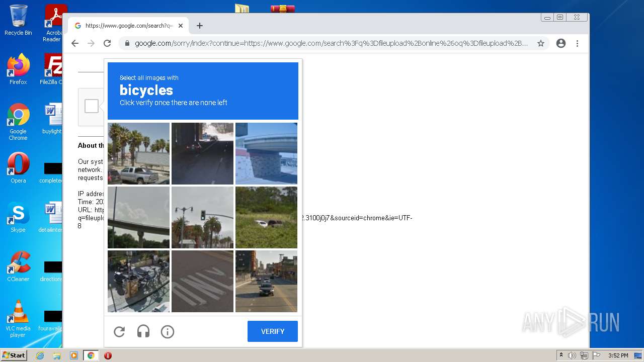Show hidden system tray icons
This screenshot has height=362, width=644.
(561, 355)
